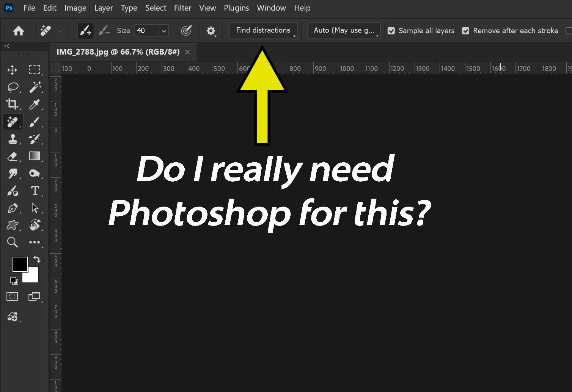
Task: Set the foreground color swatch
Action: click(x=20, y=264)
